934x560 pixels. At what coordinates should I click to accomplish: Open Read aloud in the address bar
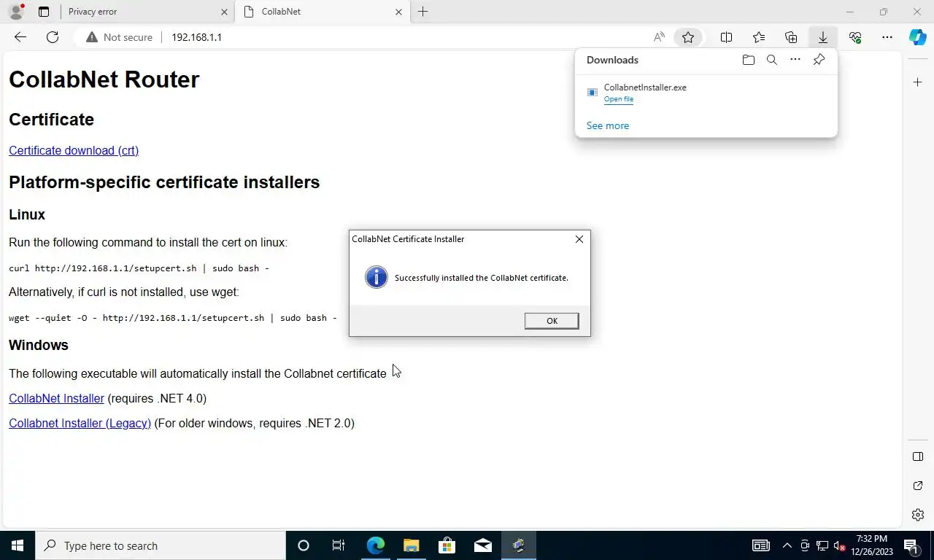click(x=659, y=37)
